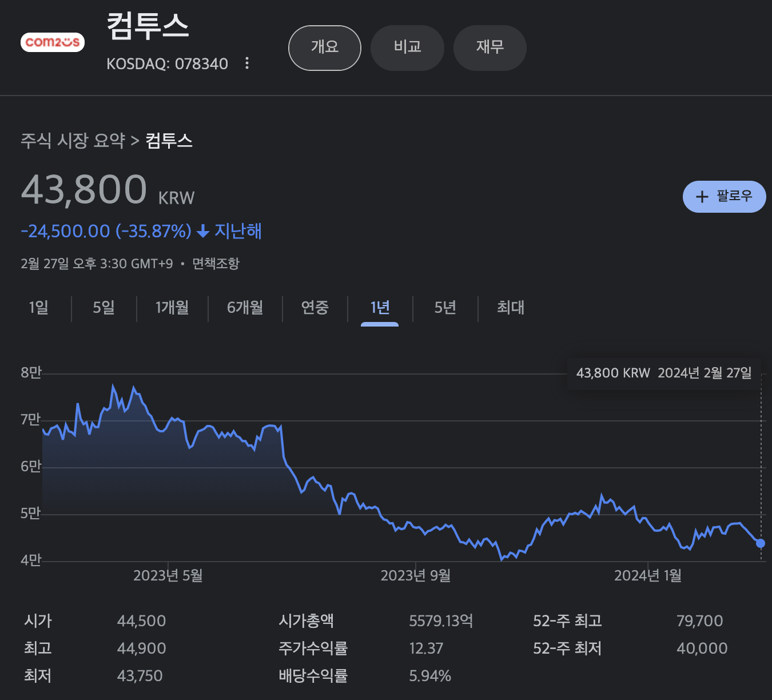Viewport: 772px width, 700px height.
Task: Click the Com2uS company logo
Action: (x=53, y=42)
